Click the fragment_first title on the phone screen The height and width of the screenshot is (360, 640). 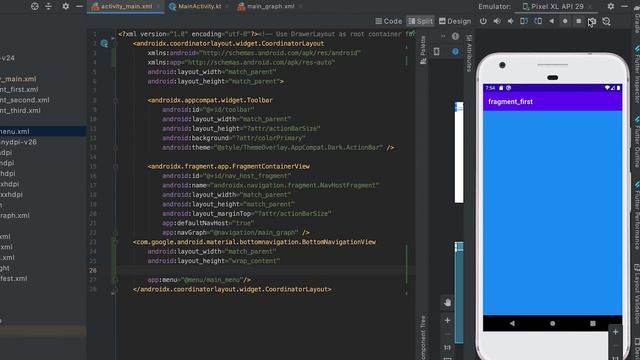pos(510,102)
